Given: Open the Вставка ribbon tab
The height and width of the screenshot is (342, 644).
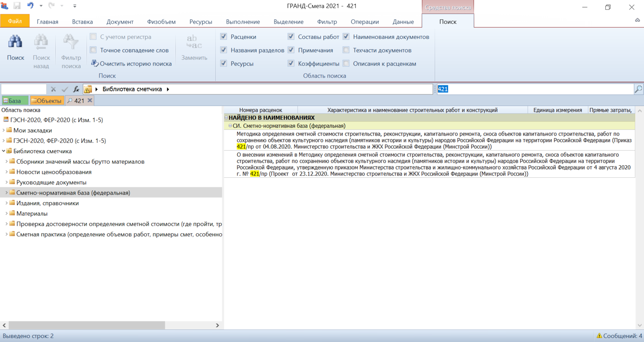Looking at the screenshot, I should (82, 22).
